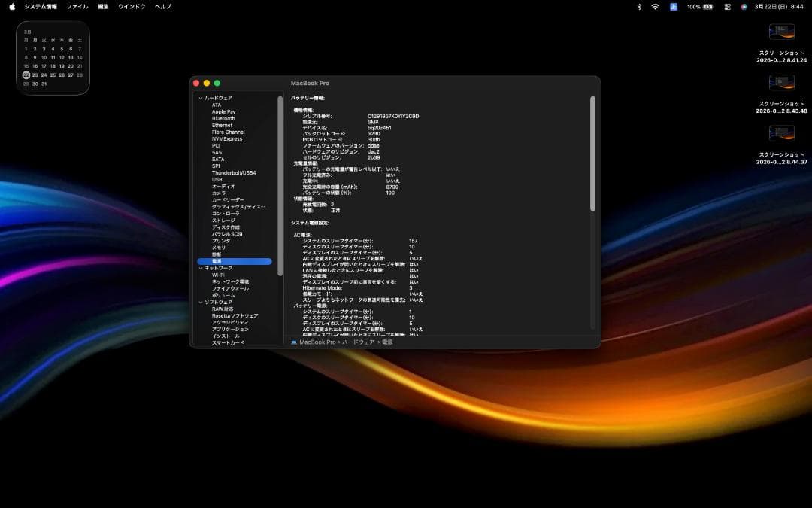Click MacBook Pro text in the path bar

click(317, 342)
